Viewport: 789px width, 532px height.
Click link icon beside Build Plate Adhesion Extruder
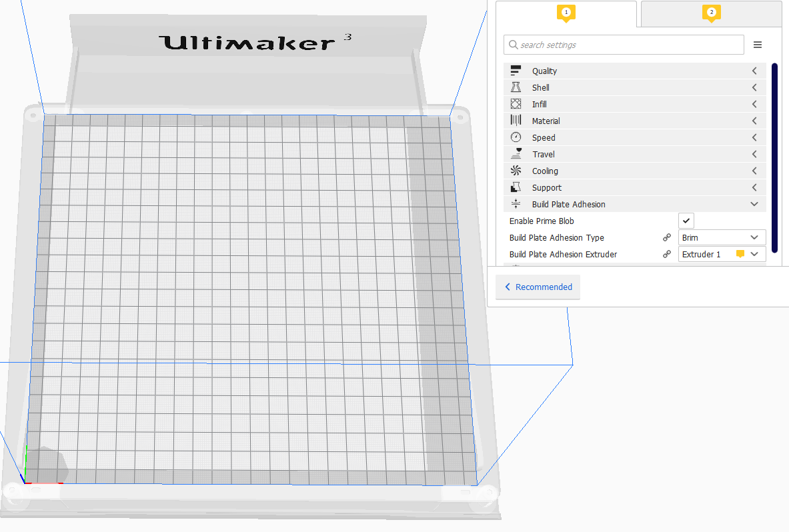click(667, 254)
